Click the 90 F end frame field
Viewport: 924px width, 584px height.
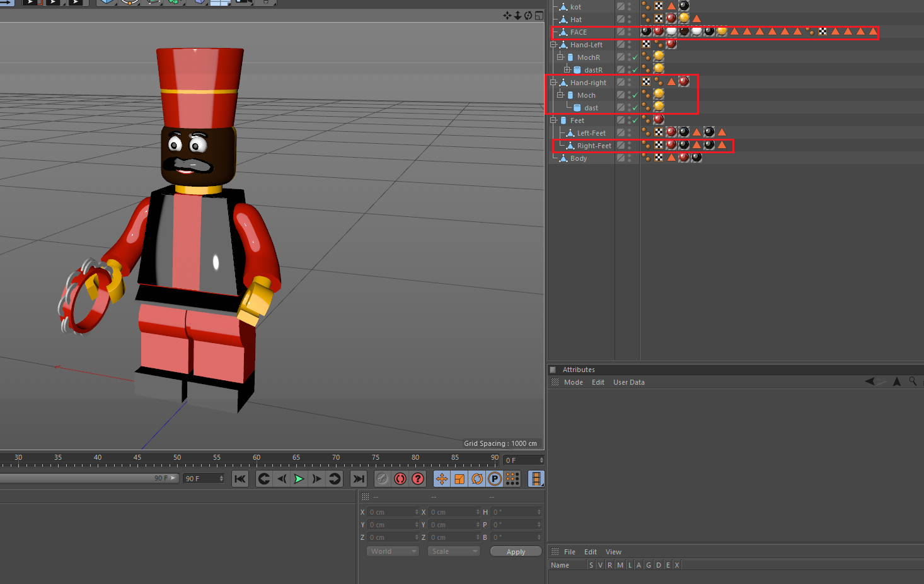pyautogui.click(x=203, y=479)
